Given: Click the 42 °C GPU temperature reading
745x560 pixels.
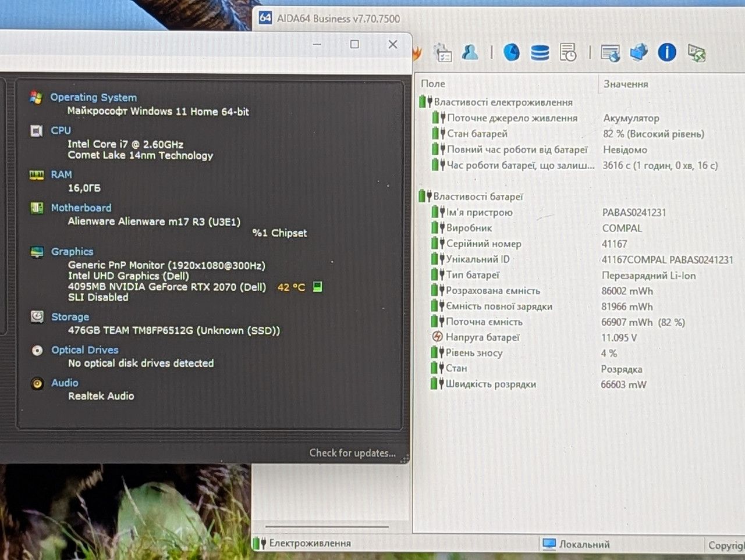Looking at the screenshot, I should pyautogui.click(x=291, y=287).
